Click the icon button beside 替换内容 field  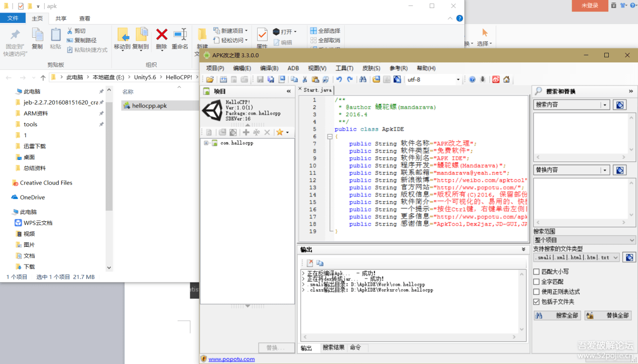pos(620,170)
